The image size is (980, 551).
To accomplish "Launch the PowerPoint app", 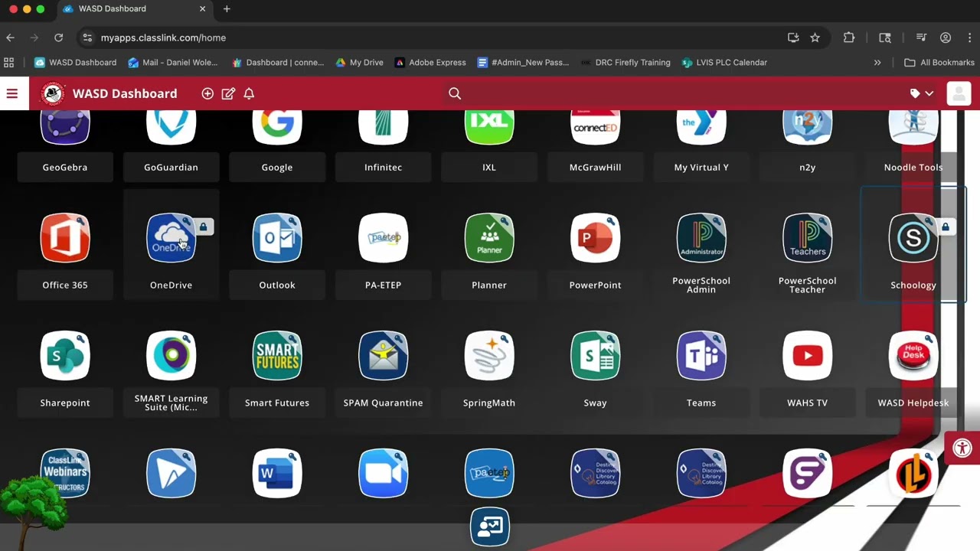I will click(x=595, y=238).
